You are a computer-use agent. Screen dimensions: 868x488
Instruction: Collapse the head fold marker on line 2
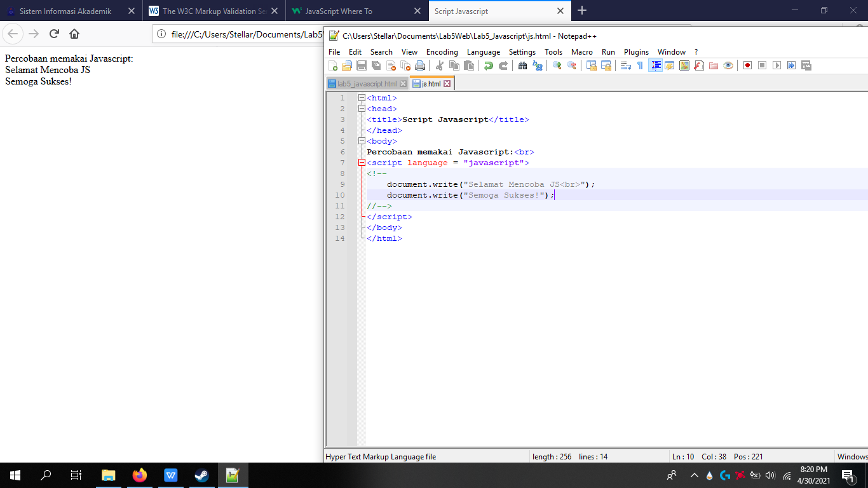(x=362, y=109)
